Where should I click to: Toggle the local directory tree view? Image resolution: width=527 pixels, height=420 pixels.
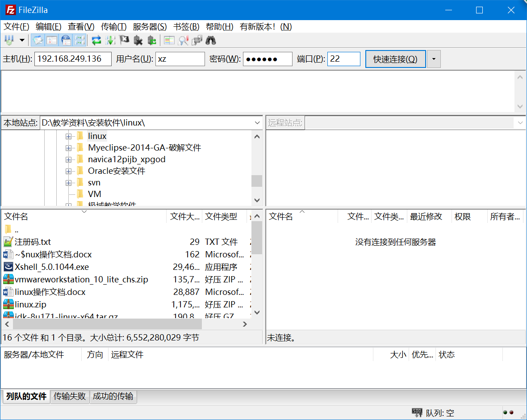(x=52, y=40)
